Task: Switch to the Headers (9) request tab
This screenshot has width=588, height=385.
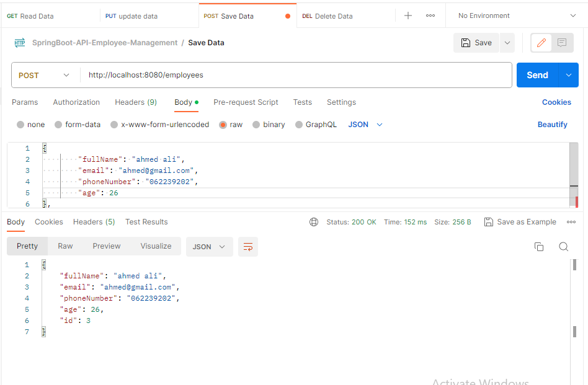Action: (x=136, y=102)
